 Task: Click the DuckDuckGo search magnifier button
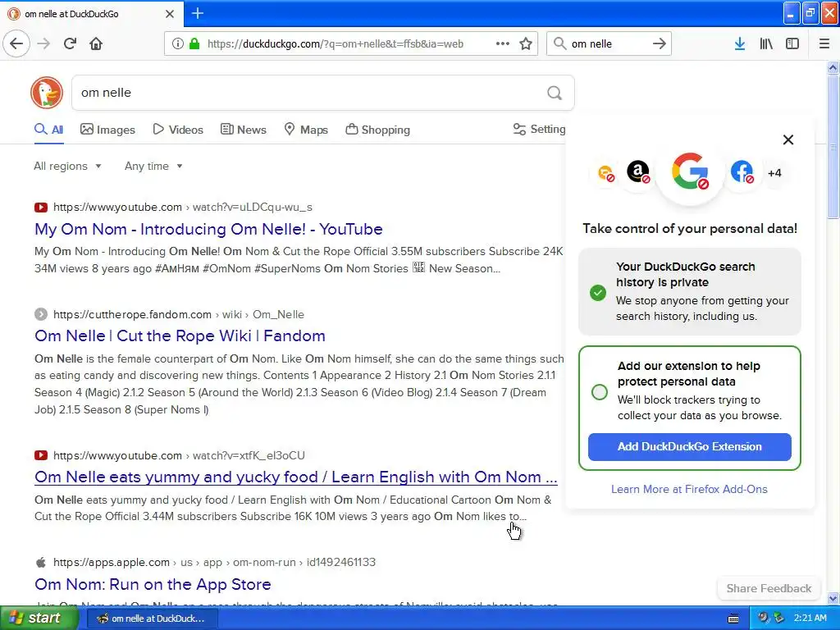555,93
